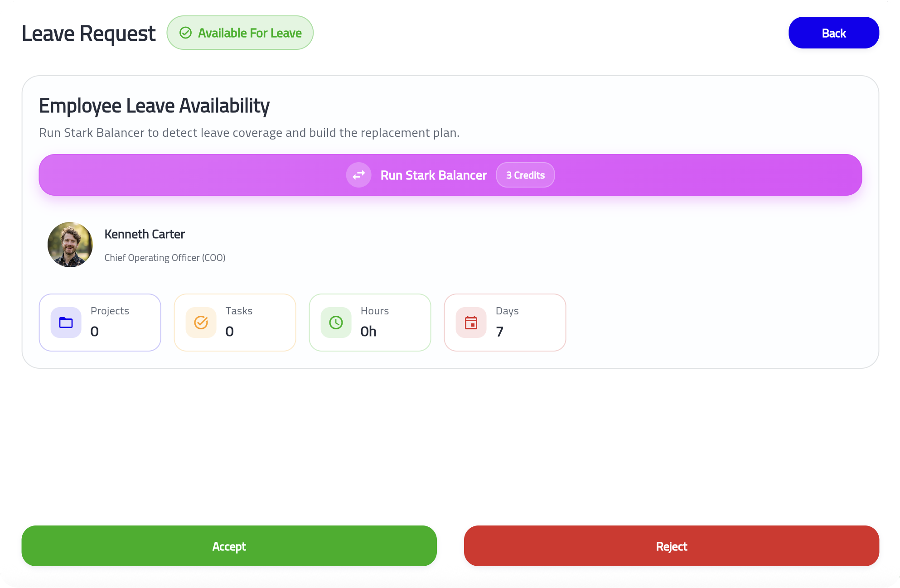
Task: Click the green clock Hours icon
Action: click(336, 323)
